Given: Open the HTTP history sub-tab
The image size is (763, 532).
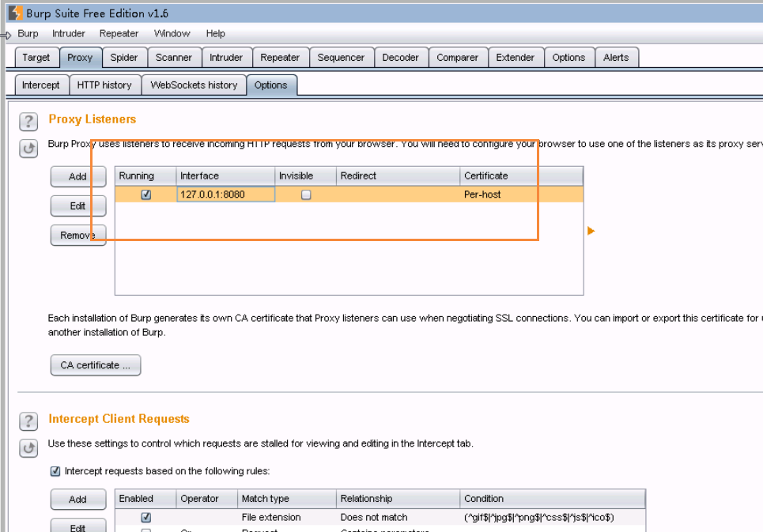Looking at the screenshot, I should click(104, 85).
